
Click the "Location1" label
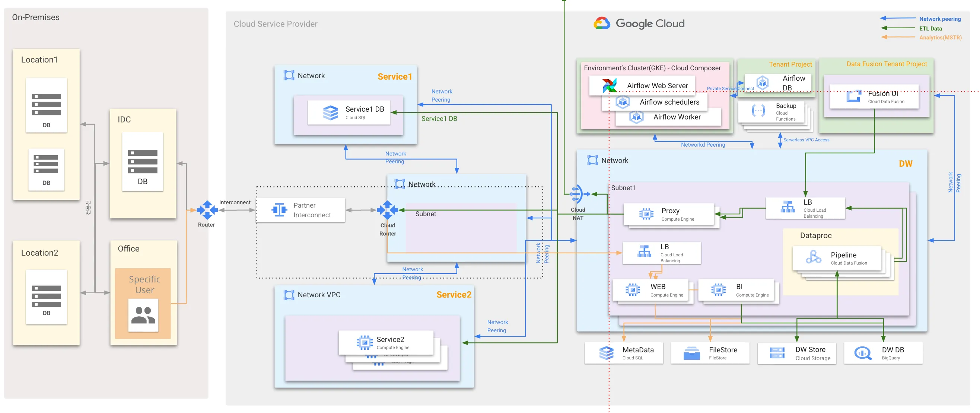(x=39, y=60)
